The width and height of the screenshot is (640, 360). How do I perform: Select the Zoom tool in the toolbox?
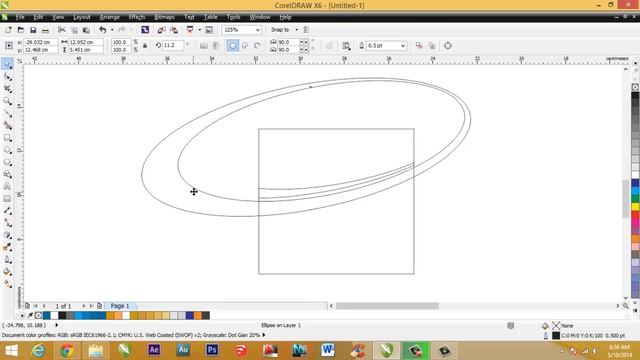[7, 101]
